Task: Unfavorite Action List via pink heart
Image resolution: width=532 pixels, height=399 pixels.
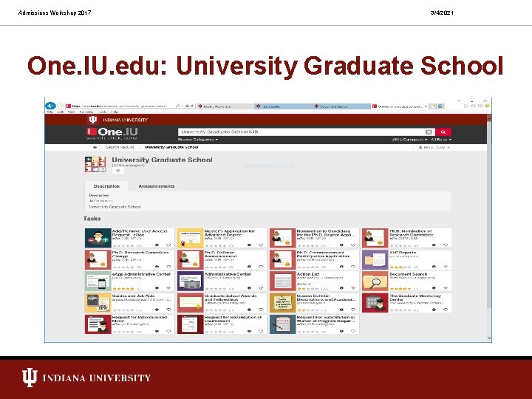Action: [353, 288]
